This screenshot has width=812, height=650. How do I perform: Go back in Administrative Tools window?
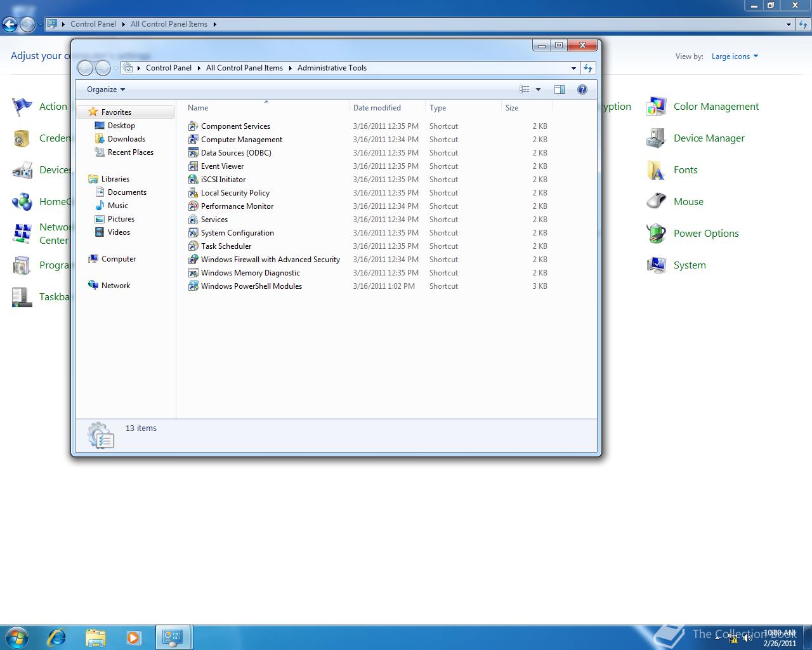[x=85, y=68]
